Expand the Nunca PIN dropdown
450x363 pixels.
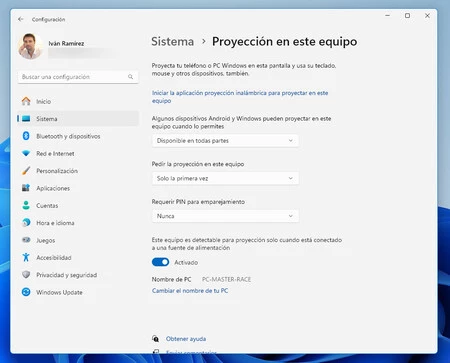tap(225, 216)
